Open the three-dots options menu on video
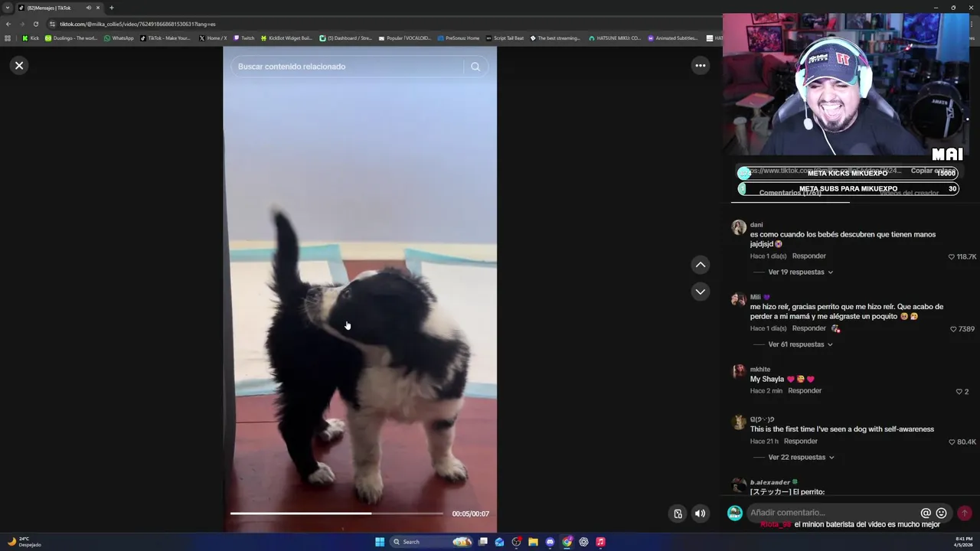This screenshot has height=551, width=980. [700, 66]
